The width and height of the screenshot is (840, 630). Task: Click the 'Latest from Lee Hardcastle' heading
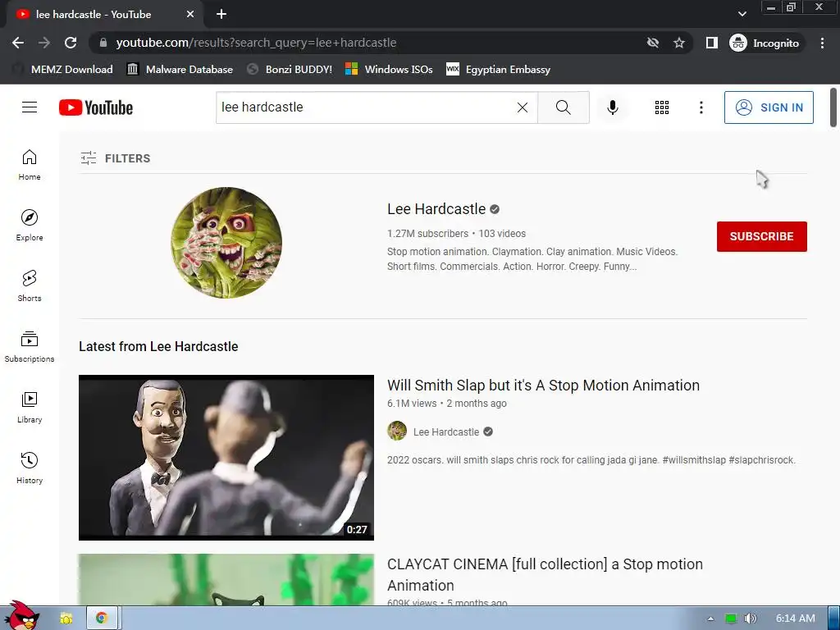[158, 347]
